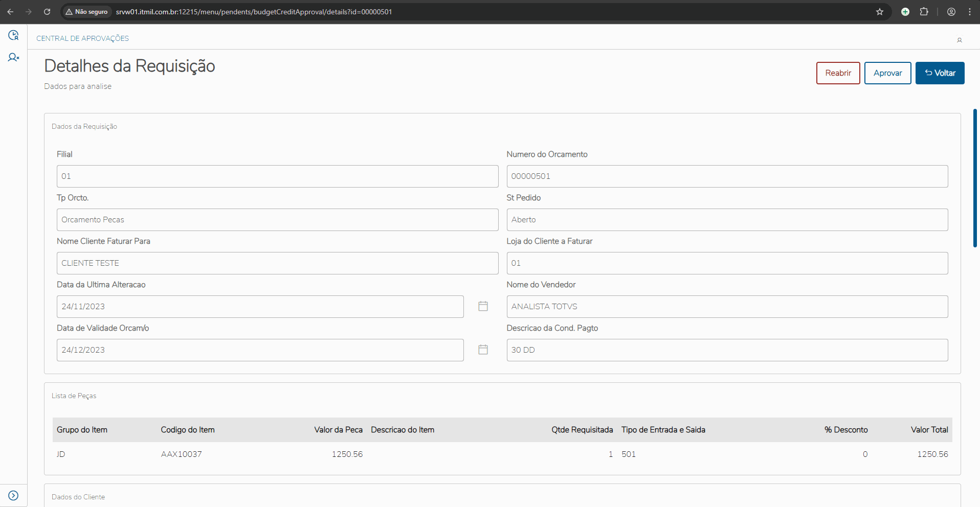
Task: Click the 501 entry/exit type cell
Action: pyautogui.click(x=629, y=454)
